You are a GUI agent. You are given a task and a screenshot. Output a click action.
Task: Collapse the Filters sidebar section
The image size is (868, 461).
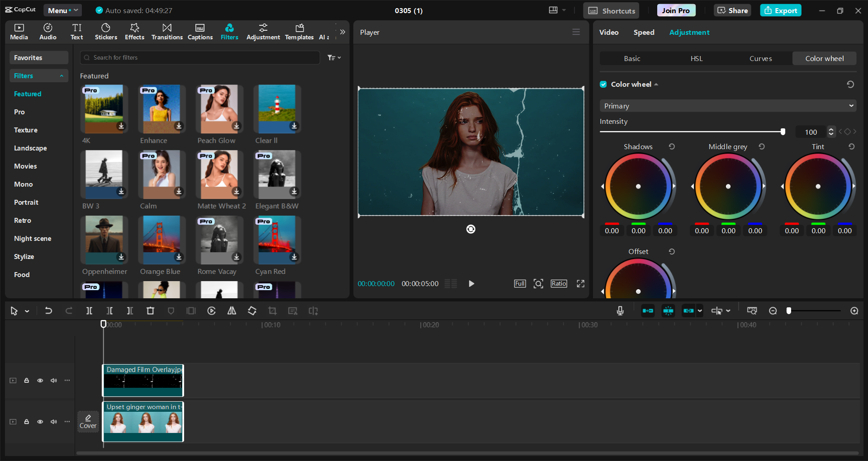pos(62,75)
